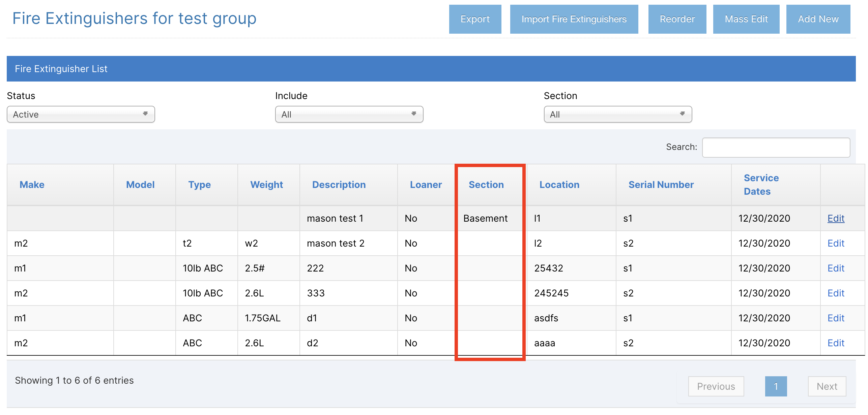Click the Next pagination button
Viewport: 868px width, 415px height.
tap(827, 386)
